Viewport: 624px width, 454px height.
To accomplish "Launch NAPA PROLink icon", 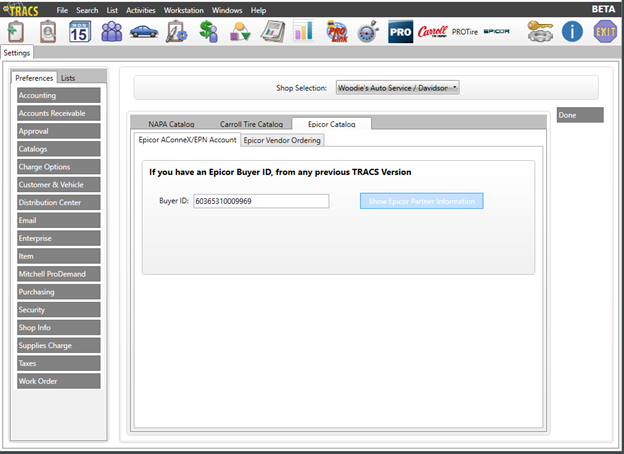I will (337, 31).
